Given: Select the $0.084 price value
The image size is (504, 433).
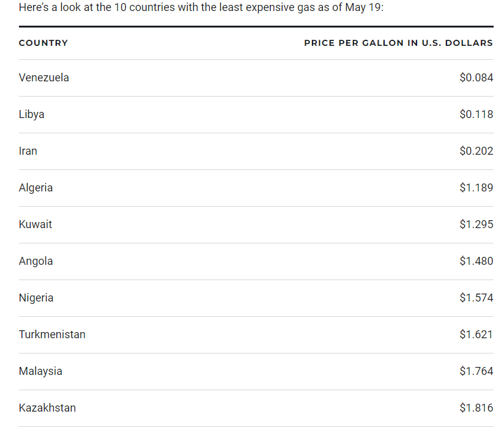Looking at the screenshot, I should 476,78.
